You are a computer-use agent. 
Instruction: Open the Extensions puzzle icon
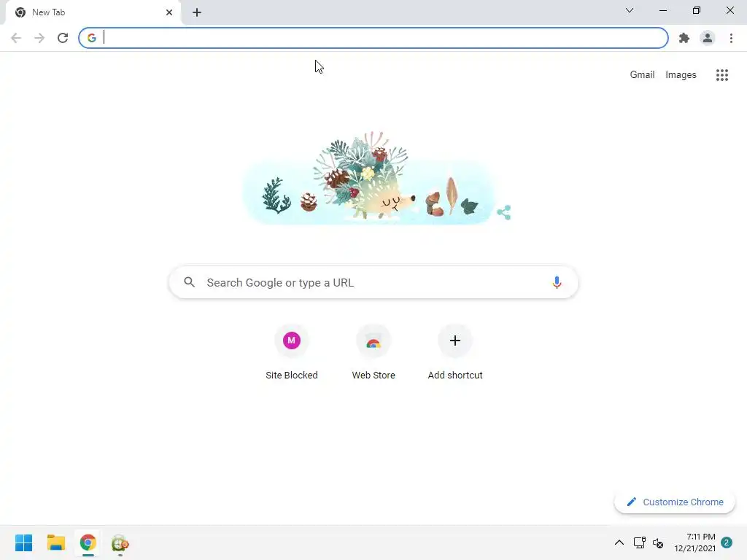click(684, 38)
